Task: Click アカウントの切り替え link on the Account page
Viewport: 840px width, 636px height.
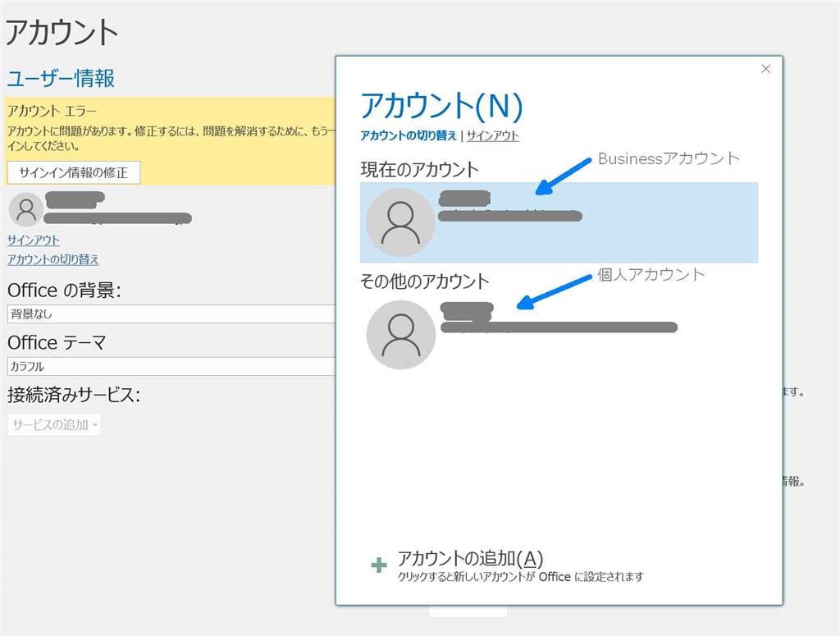Action: click(53, 259)
